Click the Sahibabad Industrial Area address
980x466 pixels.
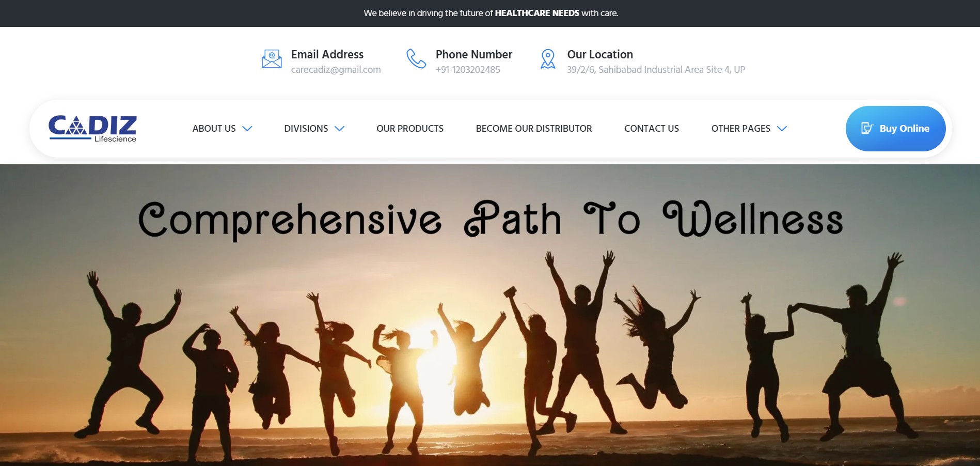tap(656, 70)
